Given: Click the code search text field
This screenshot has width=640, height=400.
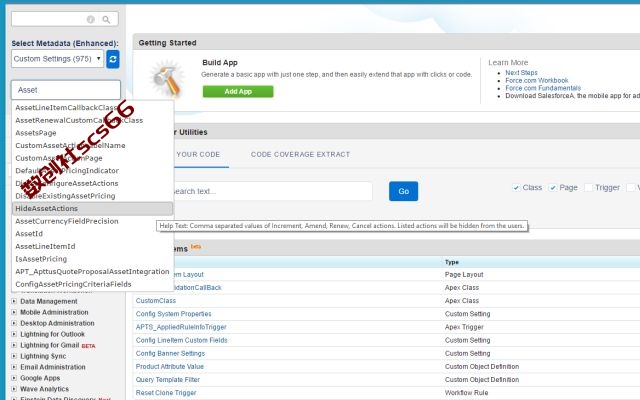Looking at the screenshot, I should point(273,191).
